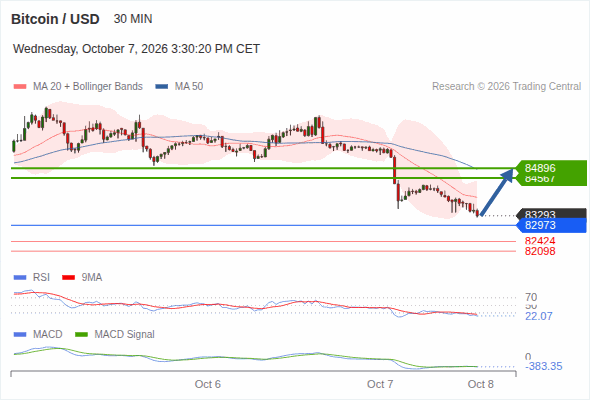Select the 30 MIN timeframe label
The image size is (590, 400).
click(x=133, y=19)
